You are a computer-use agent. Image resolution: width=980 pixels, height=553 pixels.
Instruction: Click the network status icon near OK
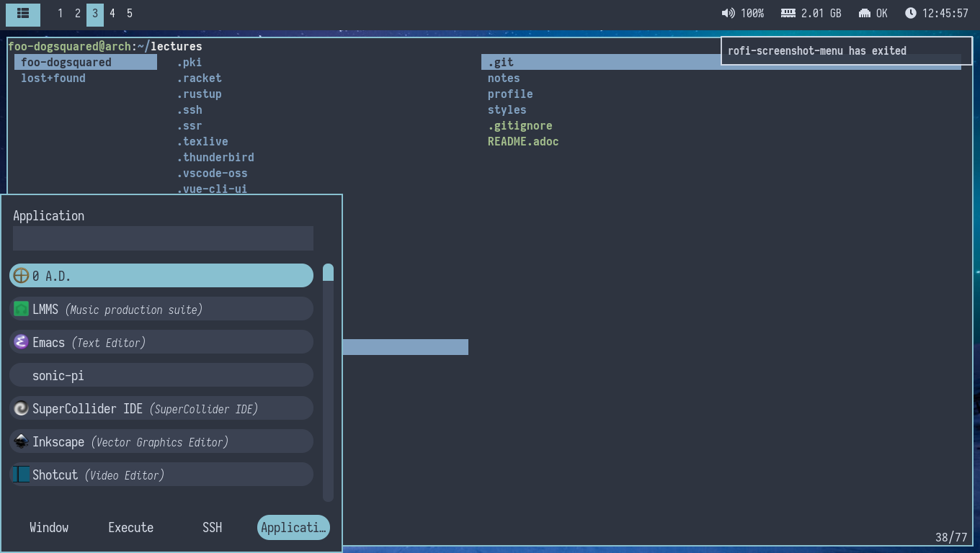click(865, 13)
